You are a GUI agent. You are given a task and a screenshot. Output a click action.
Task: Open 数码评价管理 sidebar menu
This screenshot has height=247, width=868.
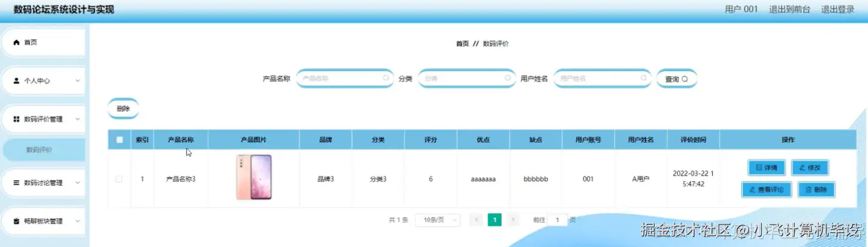pos(42,120)
